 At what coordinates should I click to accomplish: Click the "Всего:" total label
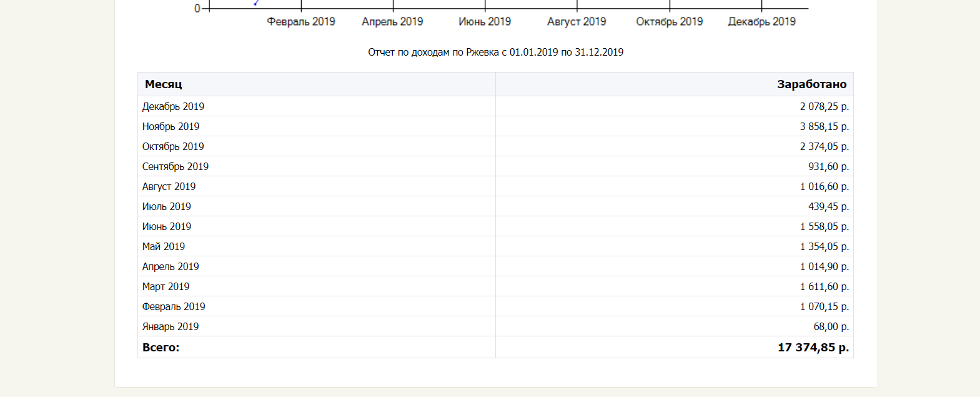pyautogui.click(x=161, y=348)
